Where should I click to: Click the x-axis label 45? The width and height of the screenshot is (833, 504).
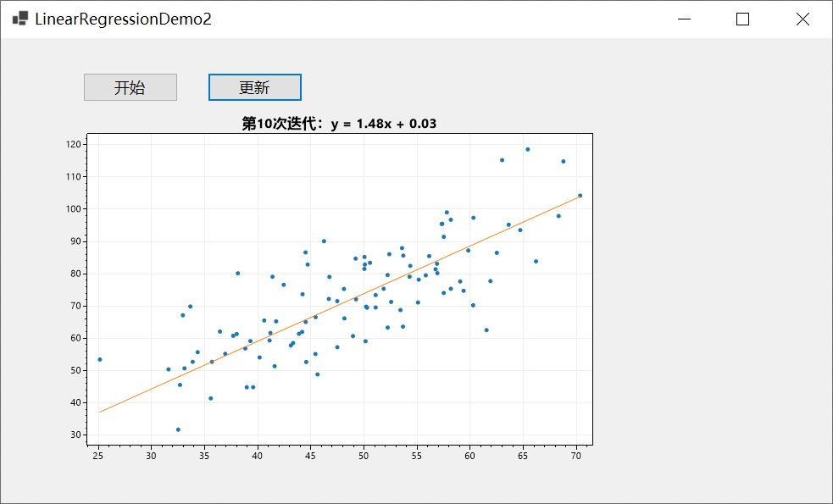point(310,456)
